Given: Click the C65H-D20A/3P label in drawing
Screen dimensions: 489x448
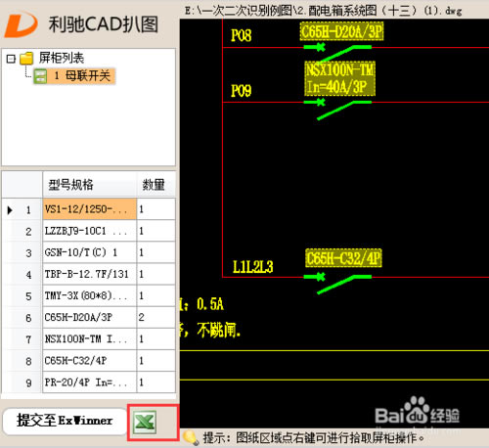Looking at the screenshot, I should pyautogui.click(x=341, y=31).
